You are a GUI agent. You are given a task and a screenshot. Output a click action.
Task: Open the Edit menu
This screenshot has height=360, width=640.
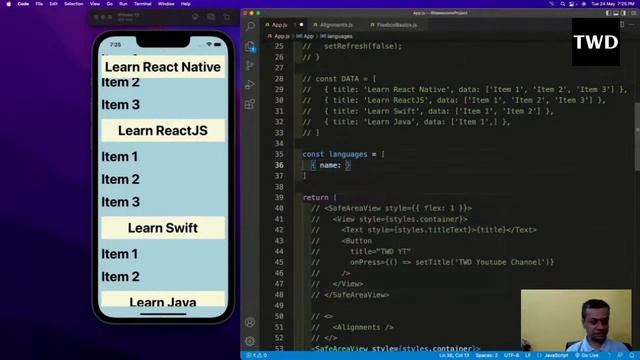point(53,4)
